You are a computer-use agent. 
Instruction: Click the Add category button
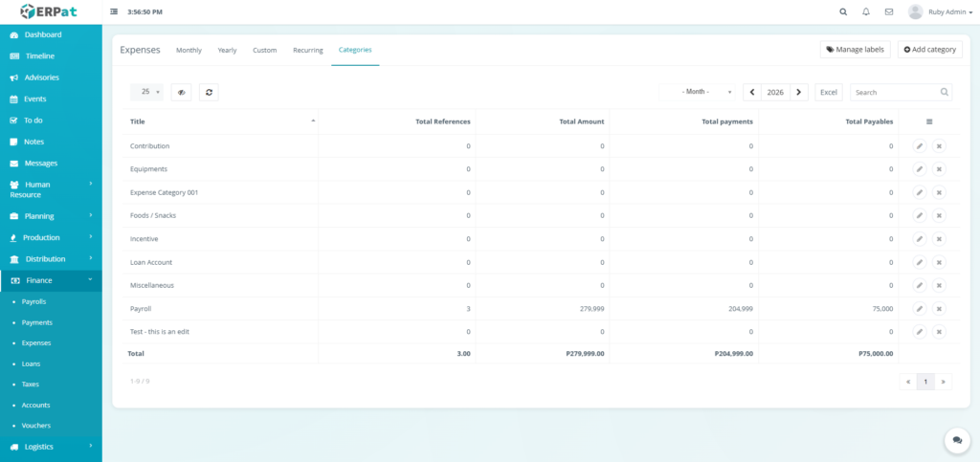(x=929, y=50)
